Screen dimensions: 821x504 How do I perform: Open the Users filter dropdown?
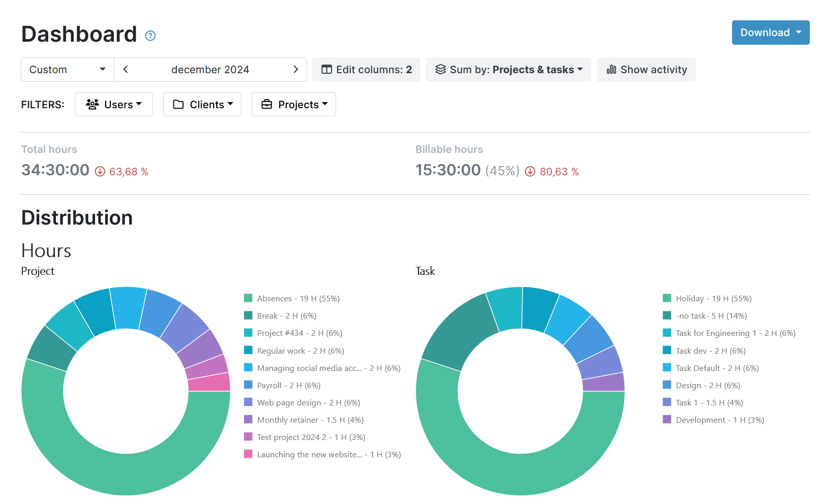click(x=114, y=104)
